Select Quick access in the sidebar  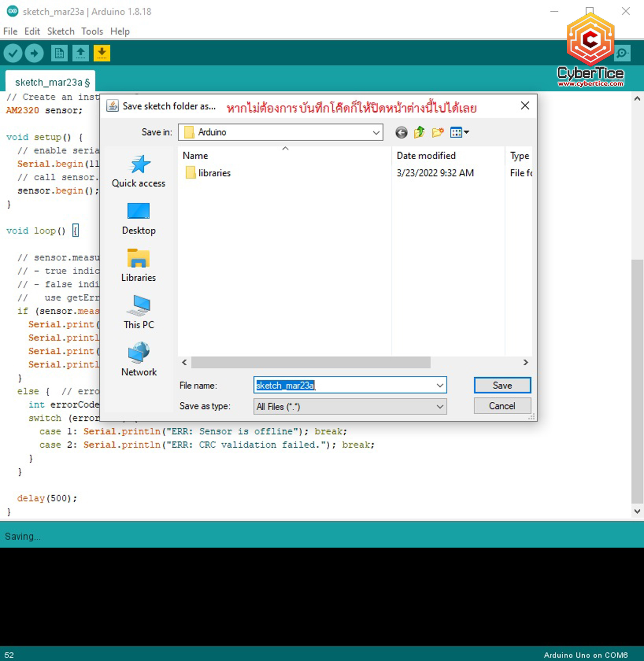pyautogui.click(x=138, y=172)
